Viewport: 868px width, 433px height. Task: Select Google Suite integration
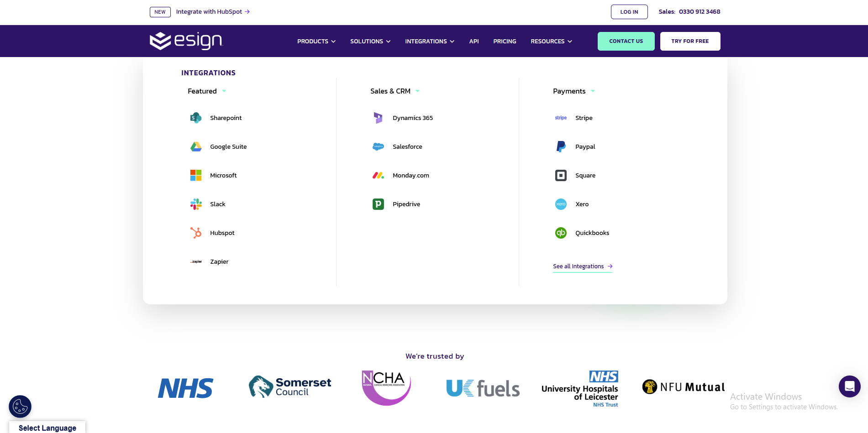coord(228,146)
